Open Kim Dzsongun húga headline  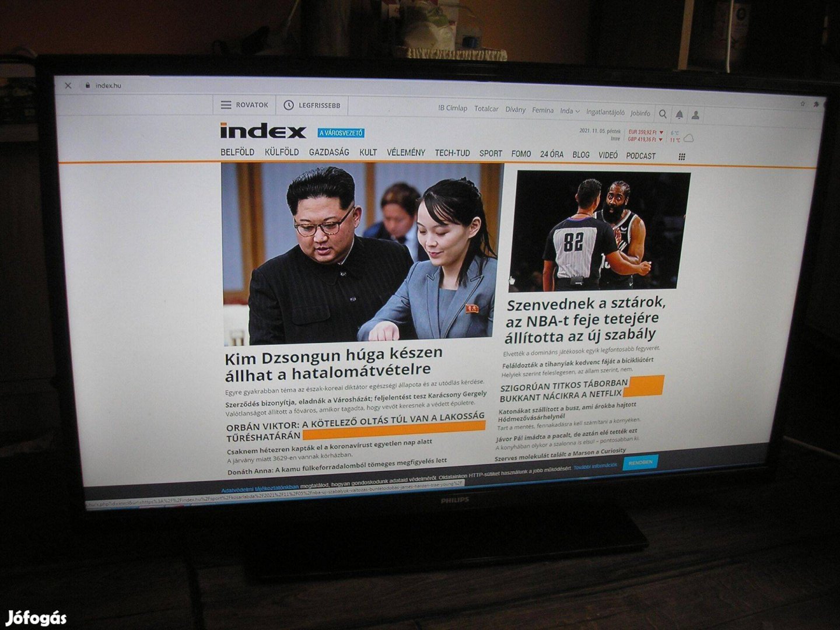(334, 363)
